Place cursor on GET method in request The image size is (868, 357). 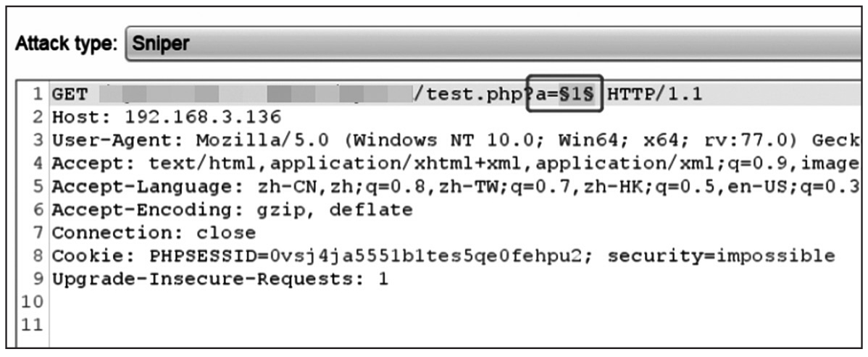(69, 94)
